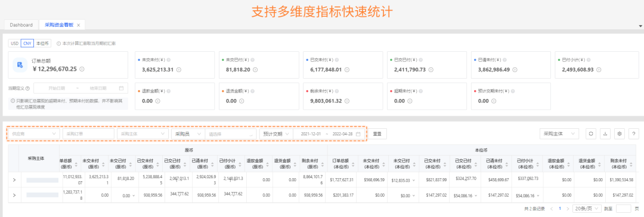Viewport: 644px width, 217px height.
Task: Click the arrow icon next to 订单总额 amount
Action: 81,69
